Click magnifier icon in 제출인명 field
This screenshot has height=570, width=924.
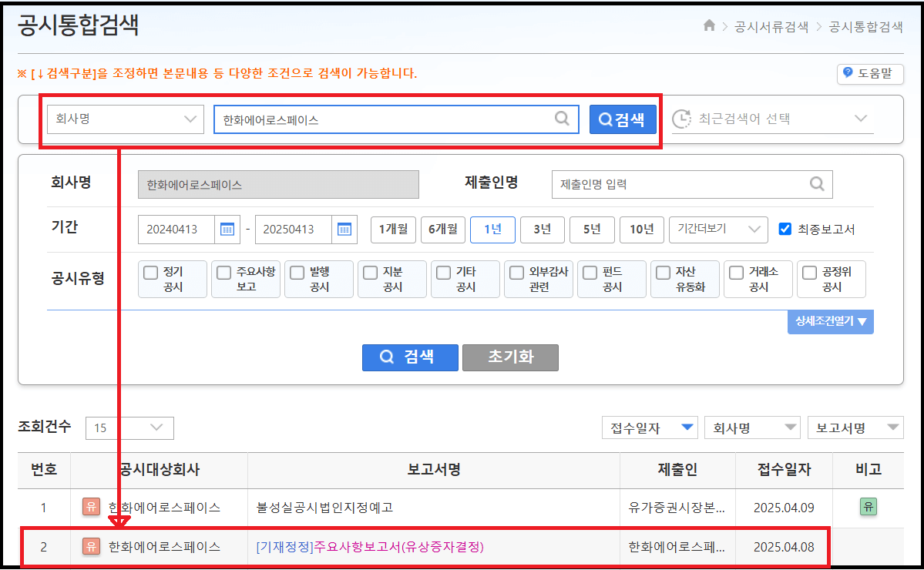817,184
